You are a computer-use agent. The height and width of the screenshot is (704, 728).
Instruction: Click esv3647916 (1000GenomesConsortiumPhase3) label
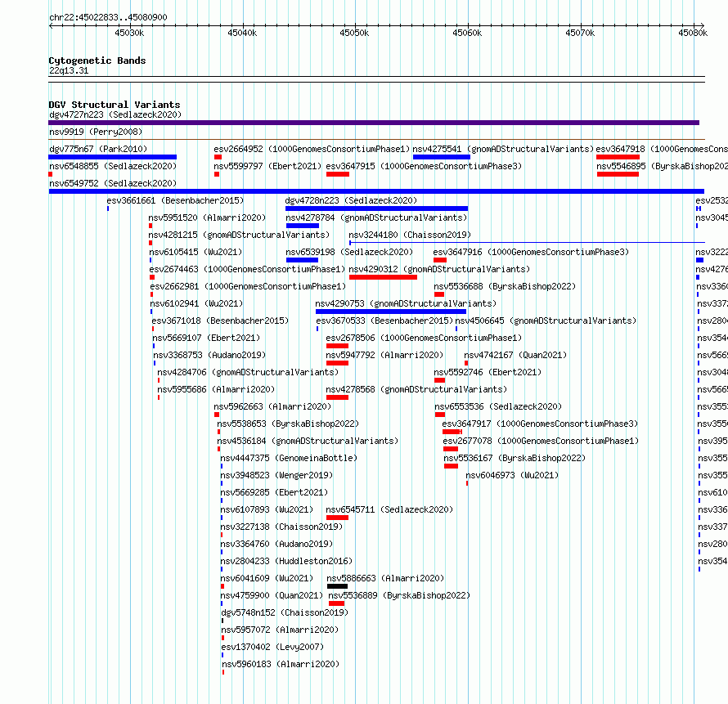click(531, 252)
